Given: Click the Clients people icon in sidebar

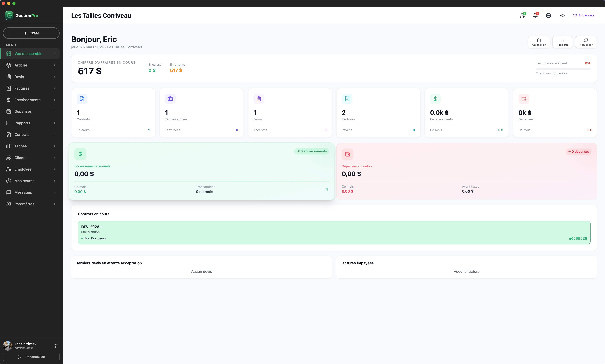Looking at the screenshot, I should [x=9, y=158].
